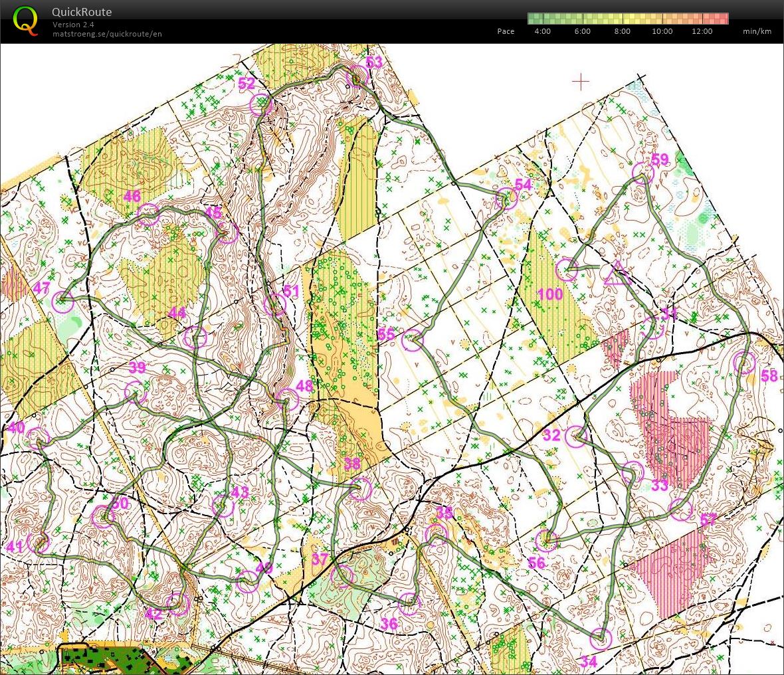Click the pace color gradient legend bar
Viewport: 784px width, 675px height.
(x=628, y=19)
